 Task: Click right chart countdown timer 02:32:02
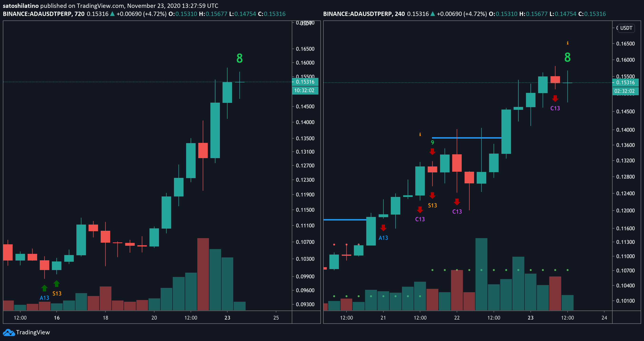(x=625, y=91)
